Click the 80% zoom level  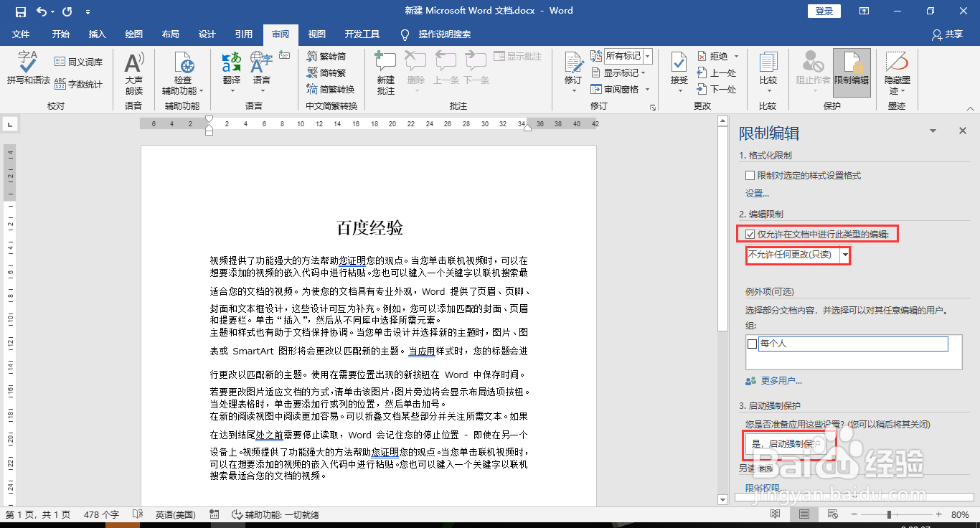(x=961, y=514)
